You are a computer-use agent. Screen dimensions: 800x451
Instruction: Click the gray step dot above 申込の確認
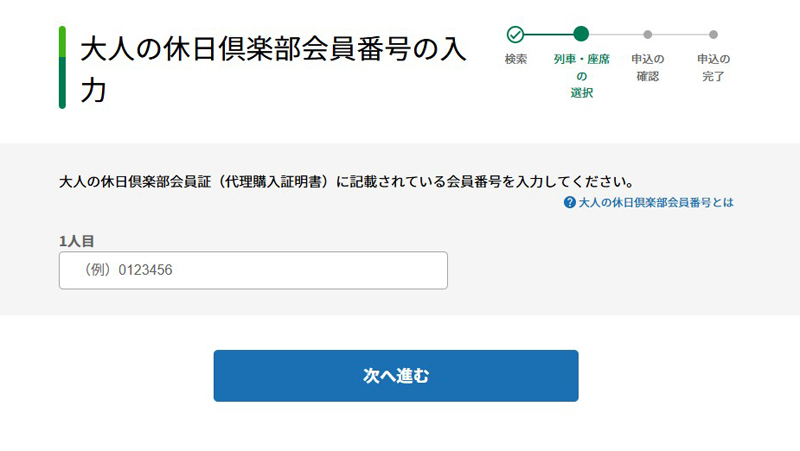(647, 34)
